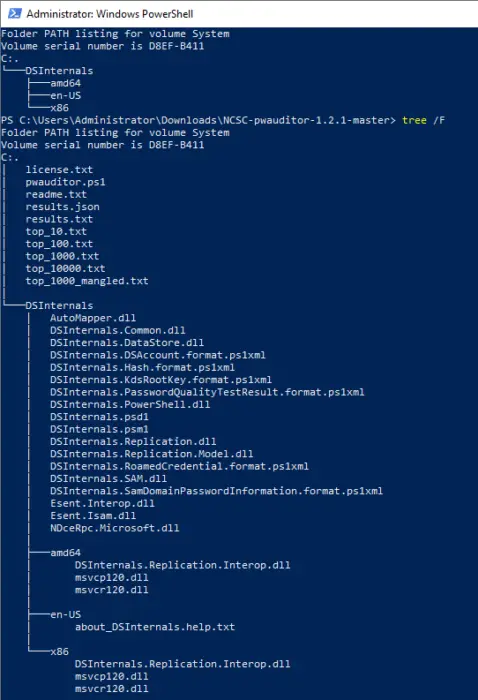Click the x86 folder at bottom

pos(59,651)
